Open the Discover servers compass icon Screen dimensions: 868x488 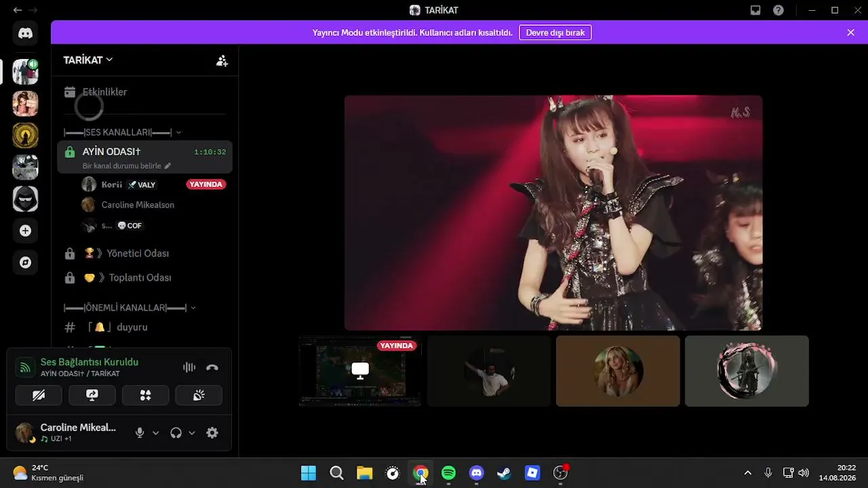pyautogui.click(x=26, y=263)
